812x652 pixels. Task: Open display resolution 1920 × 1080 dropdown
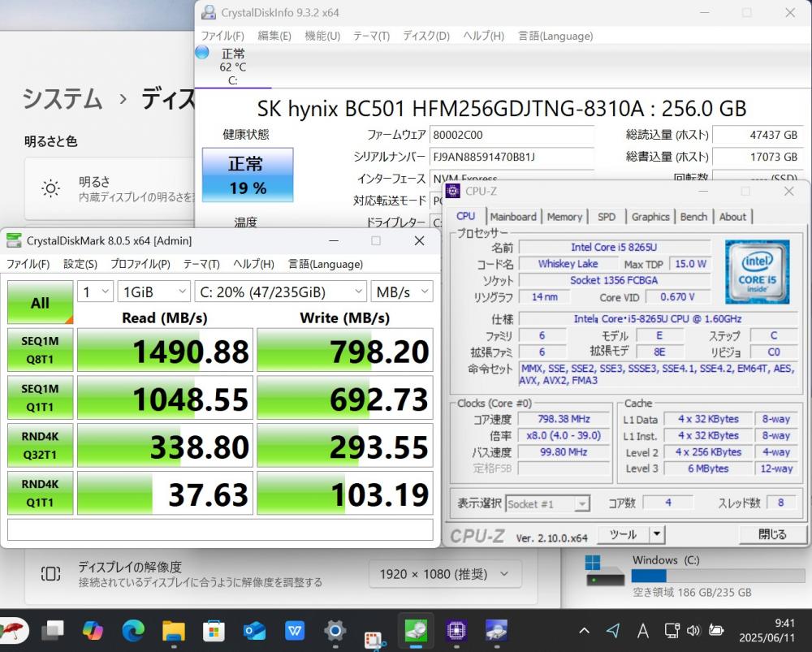(445, 574)
